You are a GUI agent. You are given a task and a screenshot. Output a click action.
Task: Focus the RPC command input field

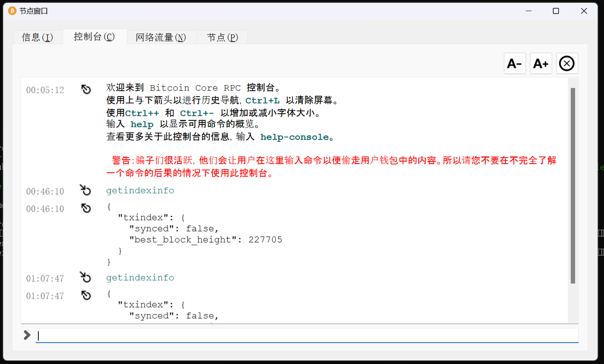click(307, 336)
